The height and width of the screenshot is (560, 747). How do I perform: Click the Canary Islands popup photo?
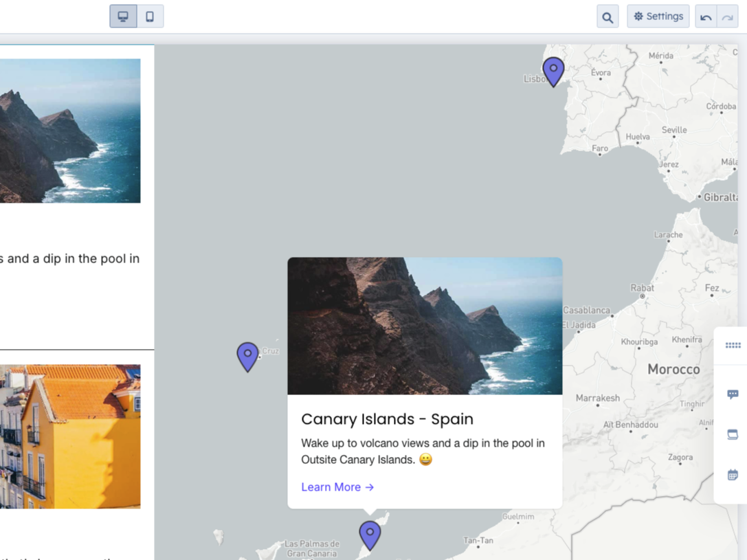[425, 326]
